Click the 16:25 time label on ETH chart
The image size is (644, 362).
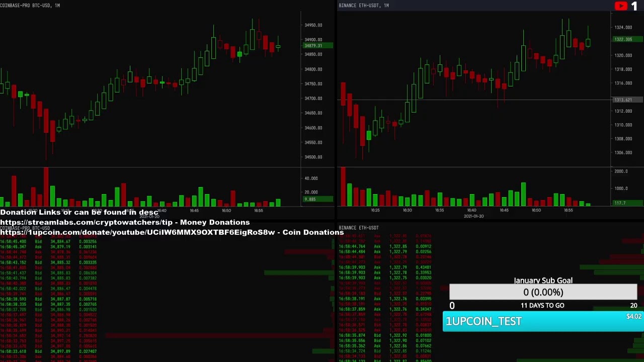pos(375,210)
